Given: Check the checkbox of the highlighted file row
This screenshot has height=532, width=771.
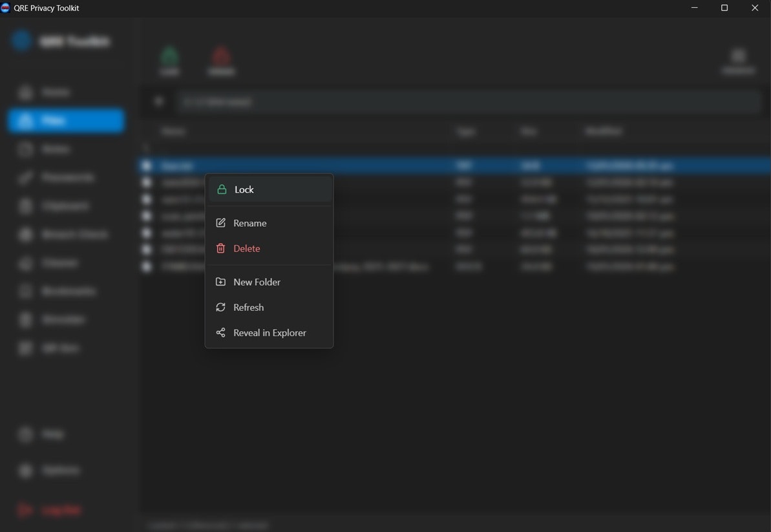Looking at the screenshot, I should [146, 165].
